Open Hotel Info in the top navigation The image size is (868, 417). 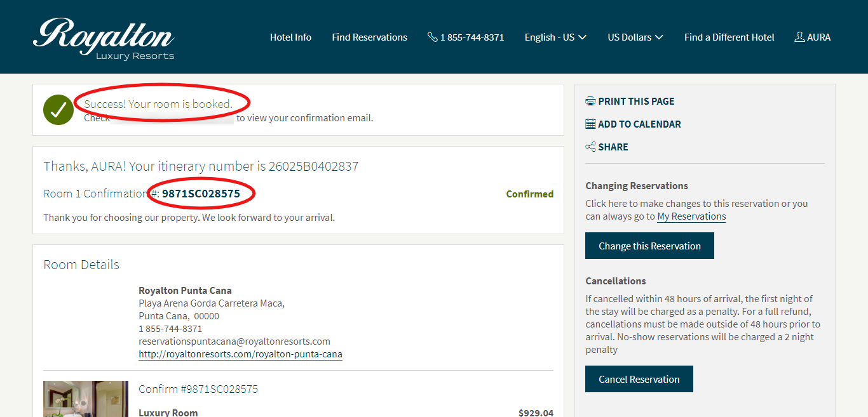click(290, 37)
